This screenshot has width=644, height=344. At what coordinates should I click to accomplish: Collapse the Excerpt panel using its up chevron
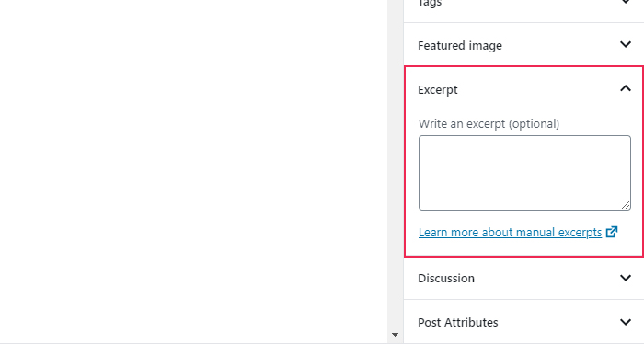click(625, 88)
